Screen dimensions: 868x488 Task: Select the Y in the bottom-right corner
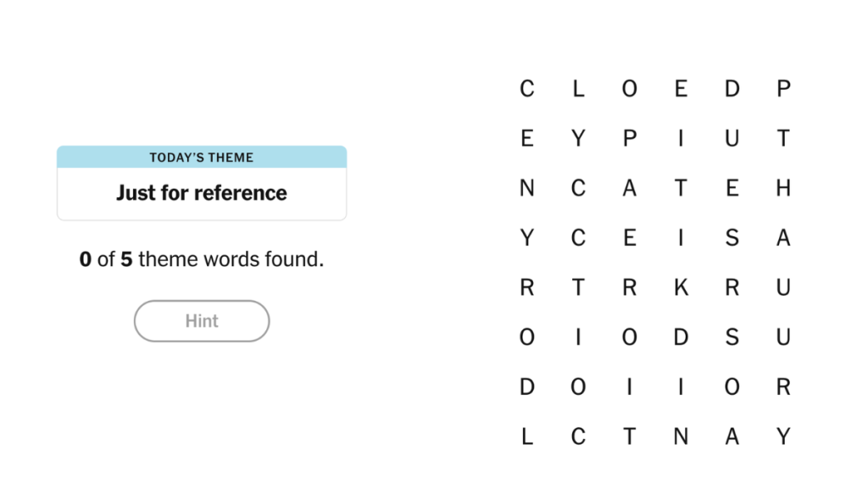783,436
